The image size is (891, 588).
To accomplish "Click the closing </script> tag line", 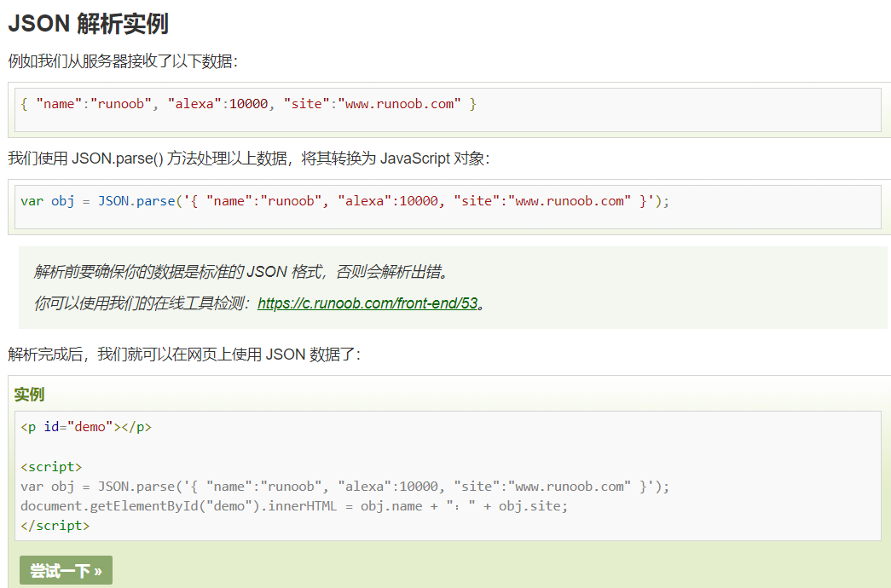I will (55, 526).
